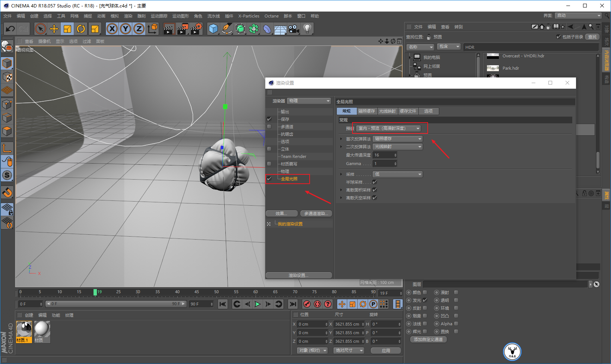Select the Rotate tool in the top toolbar
Image resolution: width=611 pixels, height=364 pixels.
click(81, 29)
